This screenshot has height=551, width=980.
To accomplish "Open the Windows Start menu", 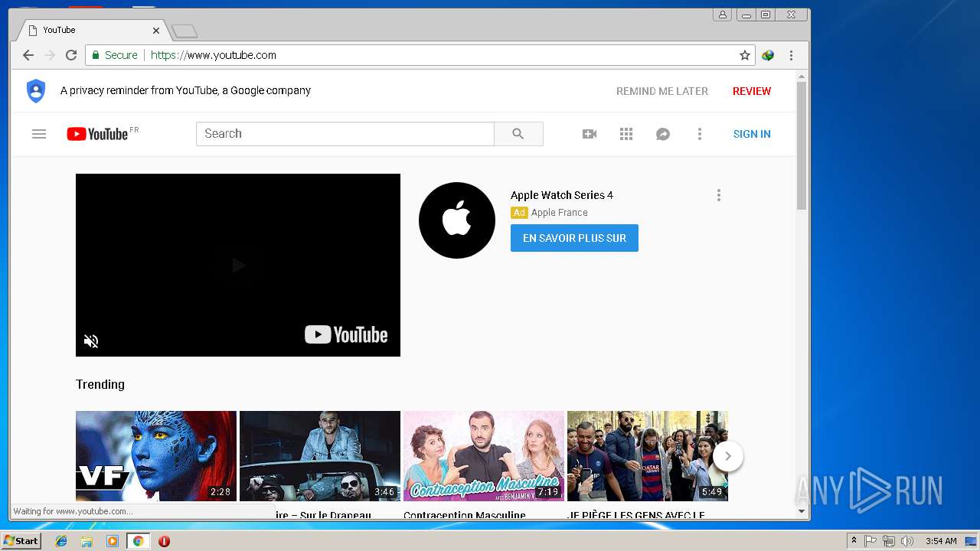I will click(x=21, y=541).
